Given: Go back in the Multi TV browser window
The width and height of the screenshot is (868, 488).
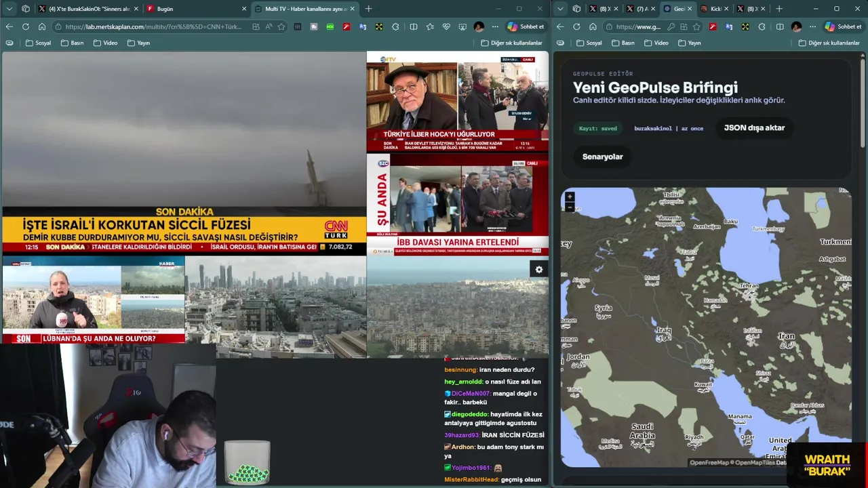Looking at the screenshot, I should click(x=9, y=26).
